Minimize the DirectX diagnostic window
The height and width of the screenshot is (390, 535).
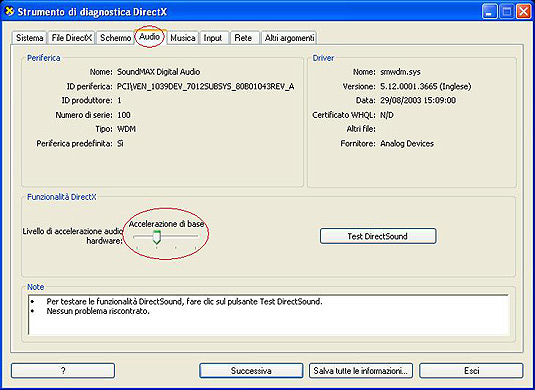[x=490, y=12]
